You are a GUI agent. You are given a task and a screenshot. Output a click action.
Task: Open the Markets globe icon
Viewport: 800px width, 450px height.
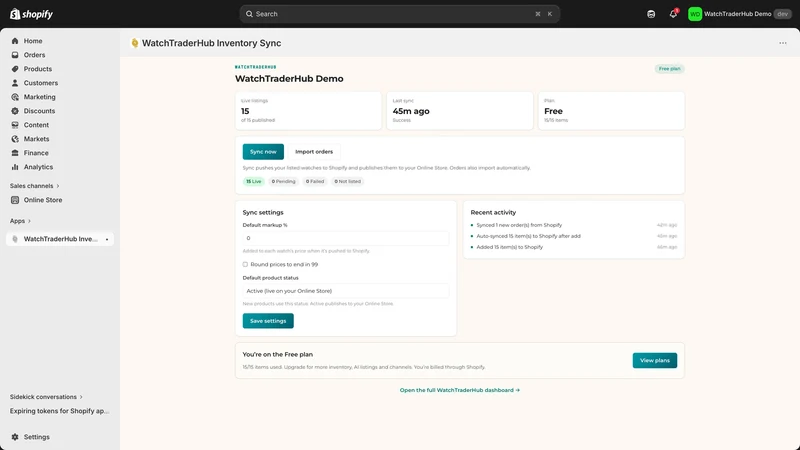coord(15,139)
